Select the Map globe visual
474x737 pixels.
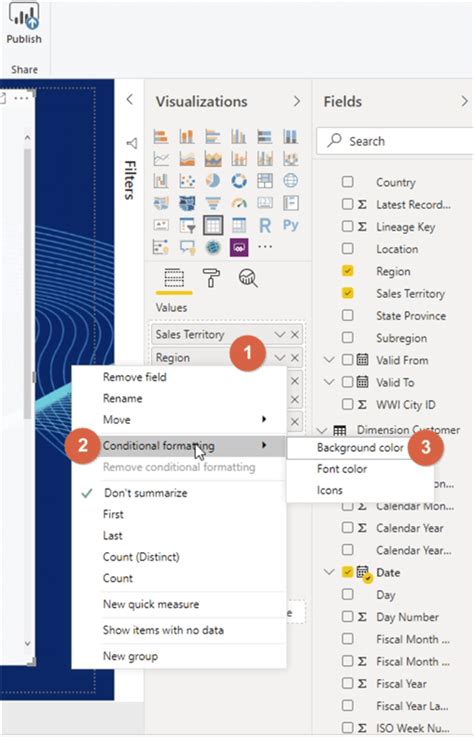(291, 181)
